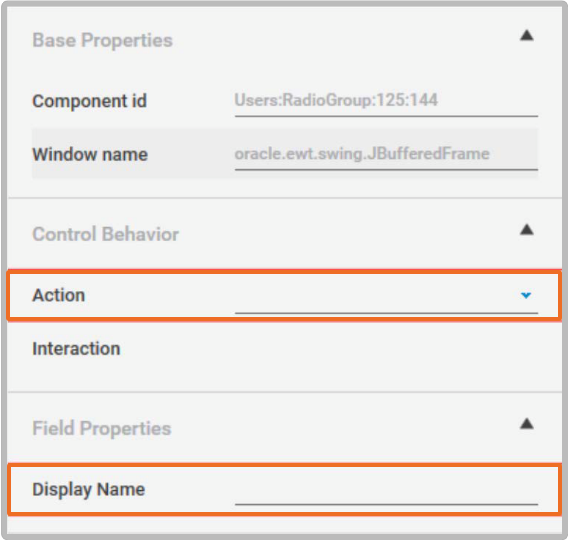The image size is (576, 540).
Task: Select the Base Properties heading
Action: [x=102, y=40]
